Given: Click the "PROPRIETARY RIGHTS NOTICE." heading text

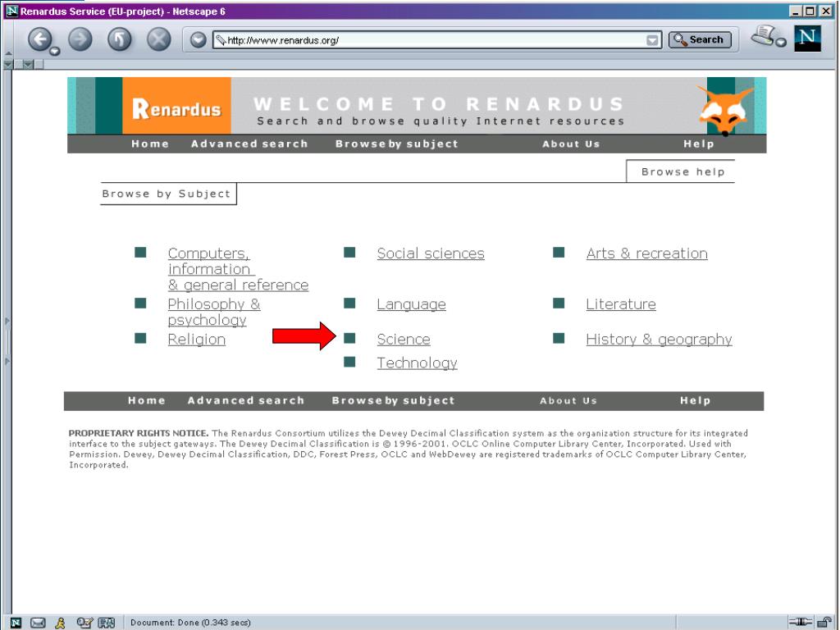Looking at the screenshot, I should pyautogui.click(x=138, y=433).
